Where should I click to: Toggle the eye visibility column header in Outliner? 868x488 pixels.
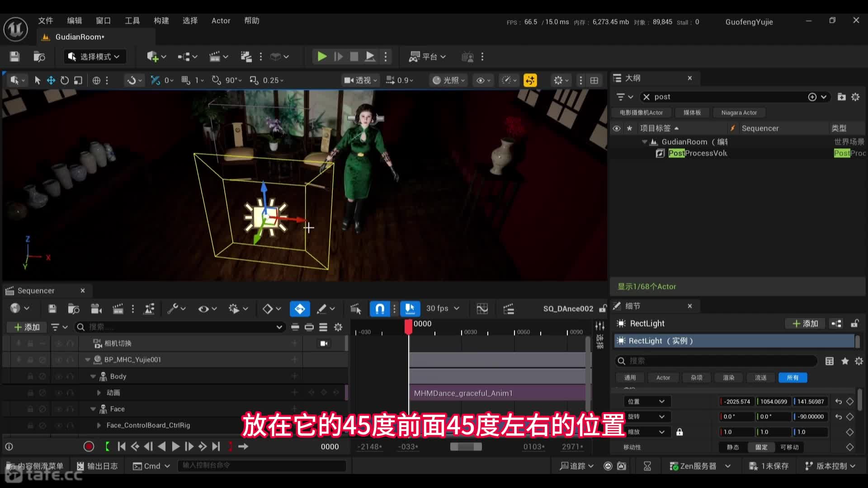(617, 128)
